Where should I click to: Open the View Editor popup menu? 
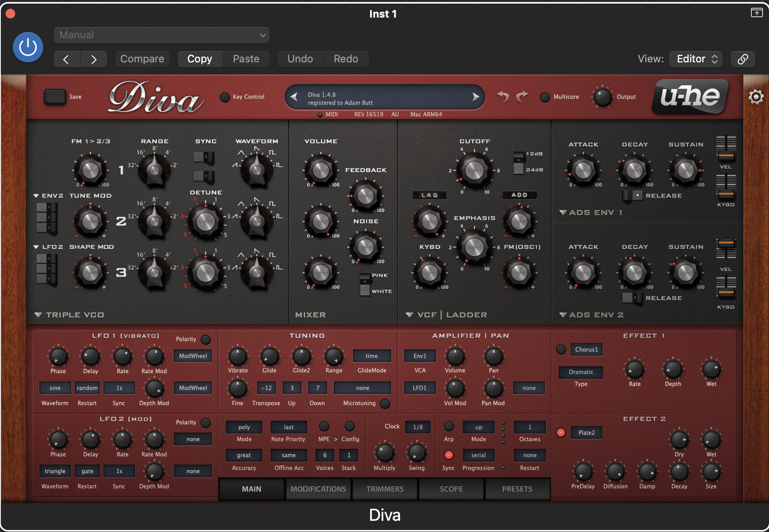pyautogui.click(x=696, y=59)
